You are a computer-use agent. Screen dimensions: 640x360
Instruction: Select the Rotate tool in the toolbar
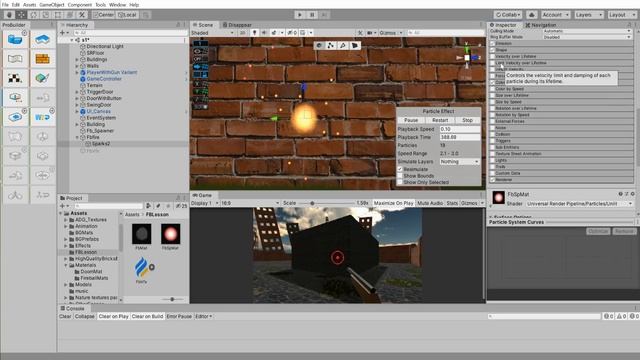pos(33,15)
